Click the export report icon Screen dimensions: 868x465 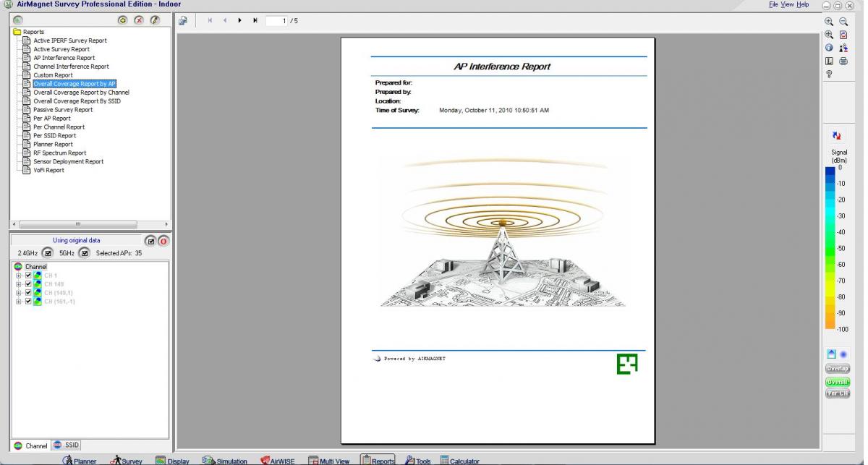(x=184, y=20)
